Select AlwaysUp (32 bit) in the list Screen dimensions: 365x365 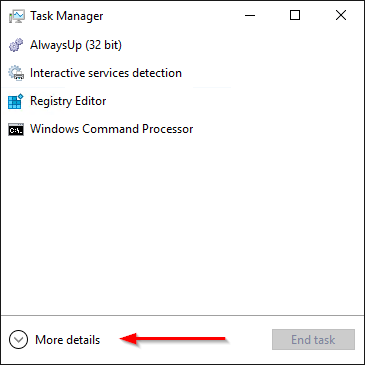(182, 45)
